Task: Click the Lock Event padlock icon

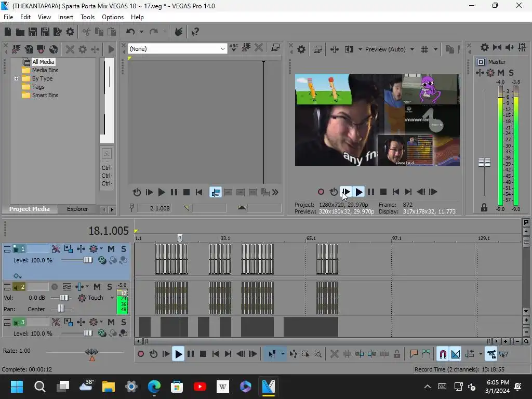Action: (x=396, y=354)
